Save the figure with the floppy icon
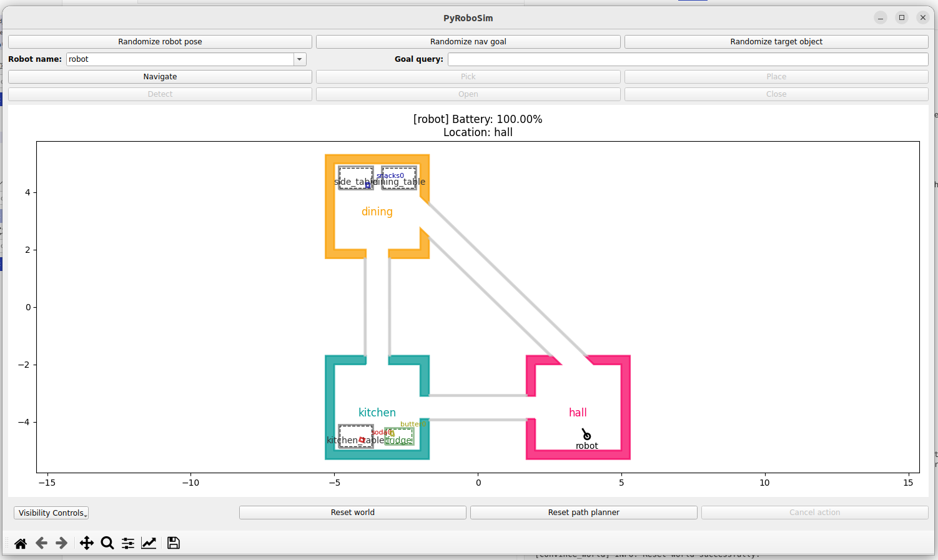Screen dimensions: 938x560 [x=174, y=543]
